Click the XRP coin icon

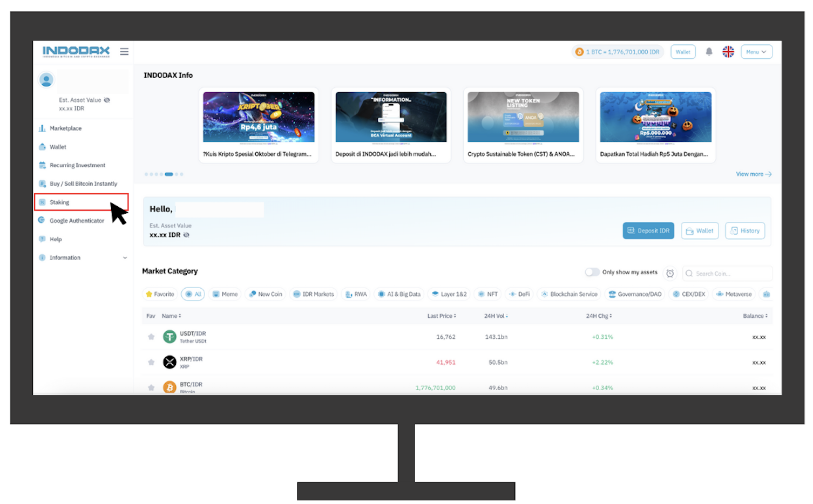coord(170,363)
